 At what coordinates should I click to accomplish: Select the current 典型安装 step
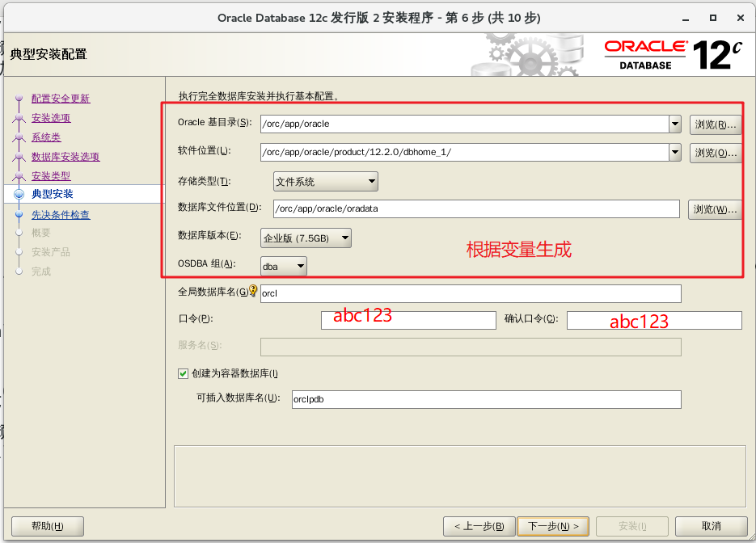[x=53, y=194]
